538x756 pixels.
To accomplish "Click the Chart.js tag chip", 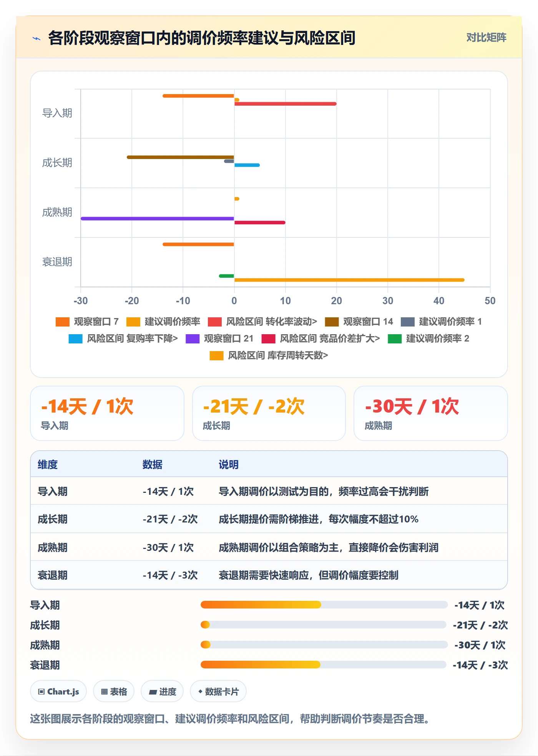I will click(x=58, y=691).
